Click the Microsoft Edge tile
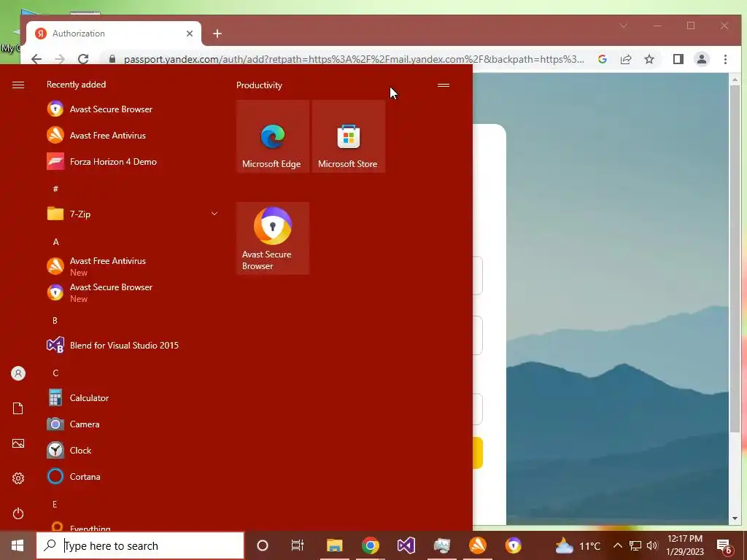The image size is (747, 560). tap(273, 136)
